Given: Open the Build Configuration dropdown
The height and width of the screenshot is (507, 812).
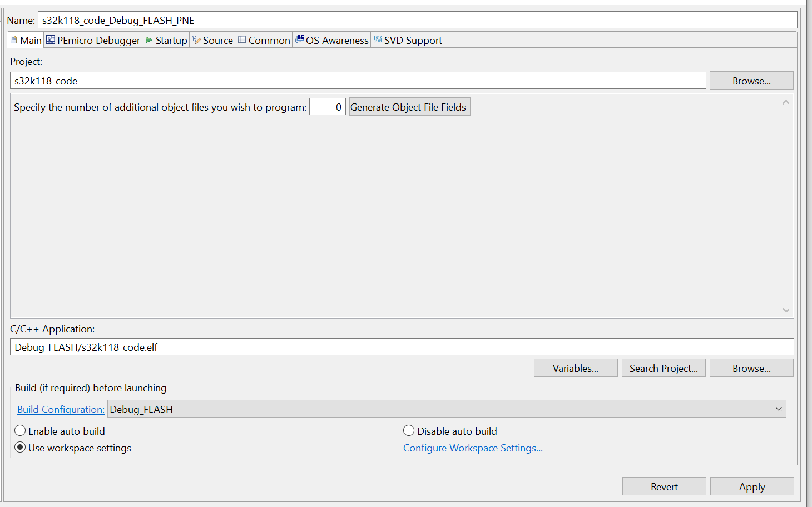Looking at the screenshot, I should pyautogui.click(x=446, y=409).
